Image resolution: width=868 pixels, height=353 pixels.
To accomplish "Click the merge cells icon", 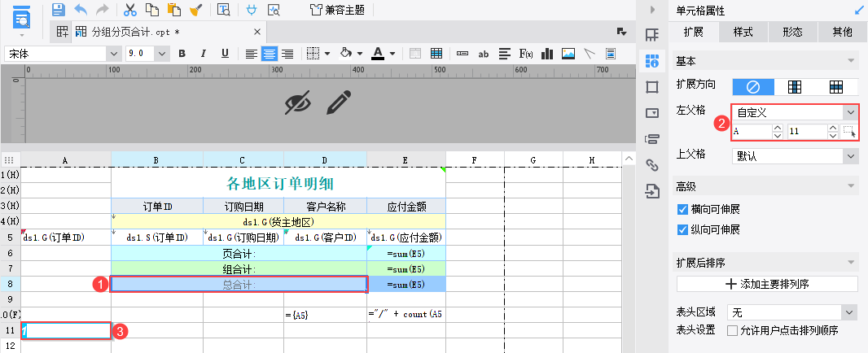I will (415, 54).
